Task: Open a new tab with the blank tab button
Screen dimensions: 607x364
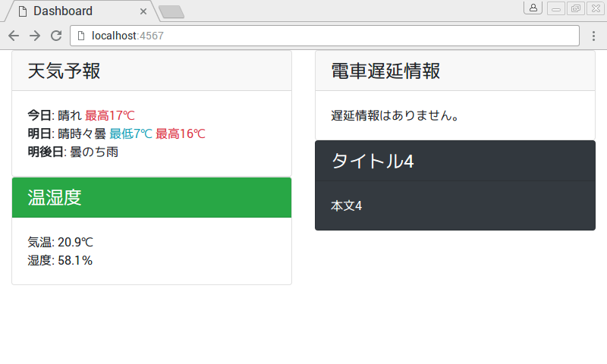Action: pos(171,12)
